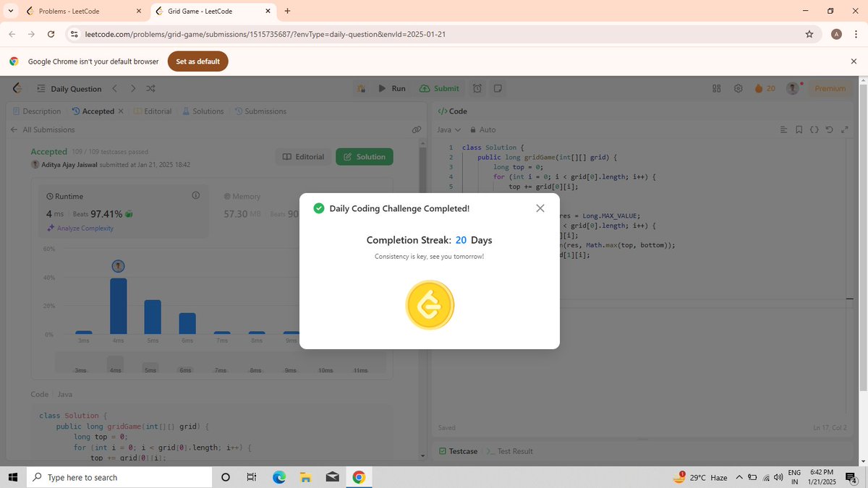Switch to the Submissions tab

click(260, 111)
